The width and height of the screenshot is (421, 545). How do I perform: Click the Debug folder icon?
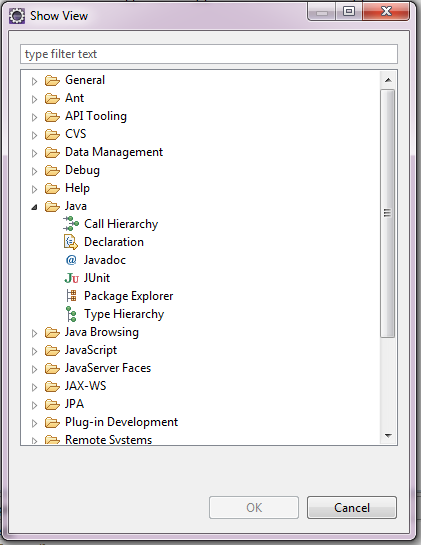(52, 170)
